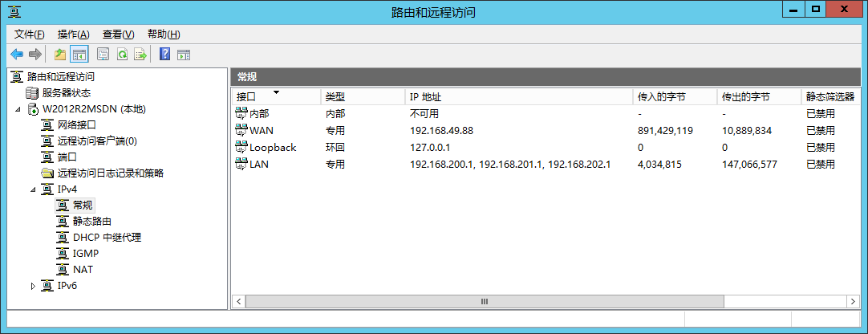Click the Back arrow in toolbar
Screen dimensions: 868x334
point(17,55)
